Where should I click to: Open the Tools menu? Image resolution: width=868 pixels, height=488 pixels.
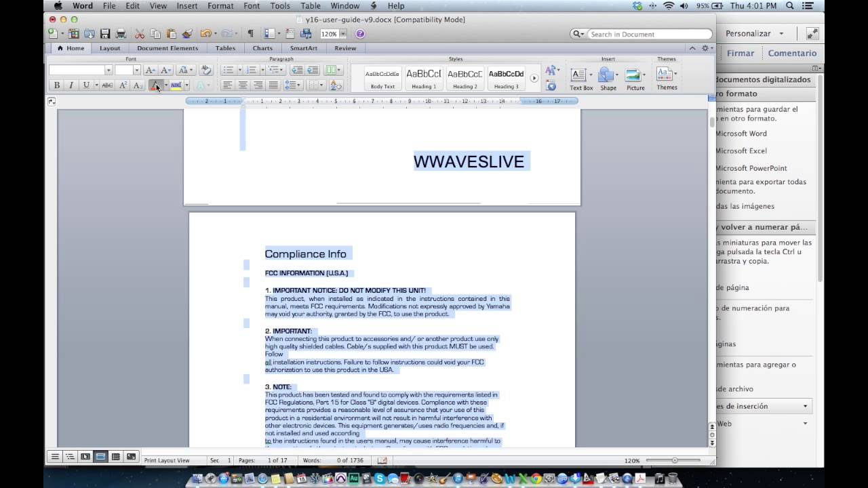pyautogui.click(x=280, y=5)
